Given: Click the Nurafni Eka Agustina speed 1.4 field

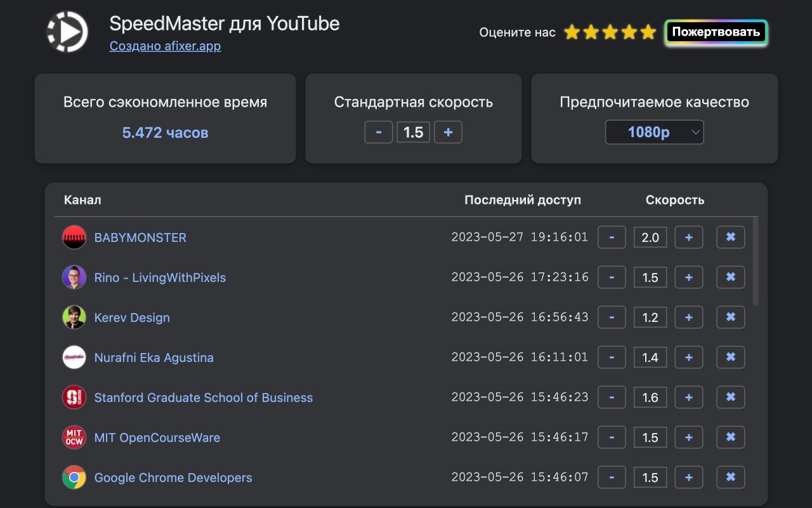Looking at the screenshot, I should (650, 358).
